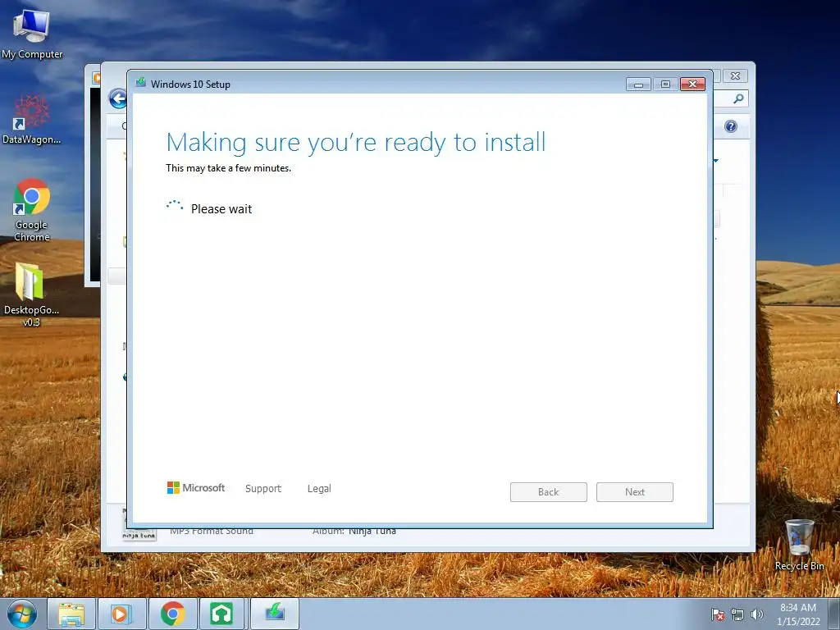This screenshot has height=630, width=840.
Task: Click the Microsoft logo
Action: (196, 487)
